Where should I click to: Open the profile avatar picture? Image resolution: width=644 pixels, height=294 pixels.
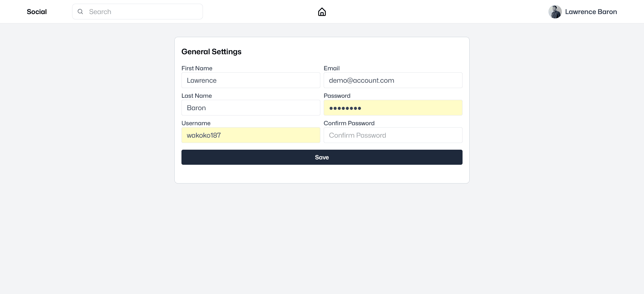point(555,12)
